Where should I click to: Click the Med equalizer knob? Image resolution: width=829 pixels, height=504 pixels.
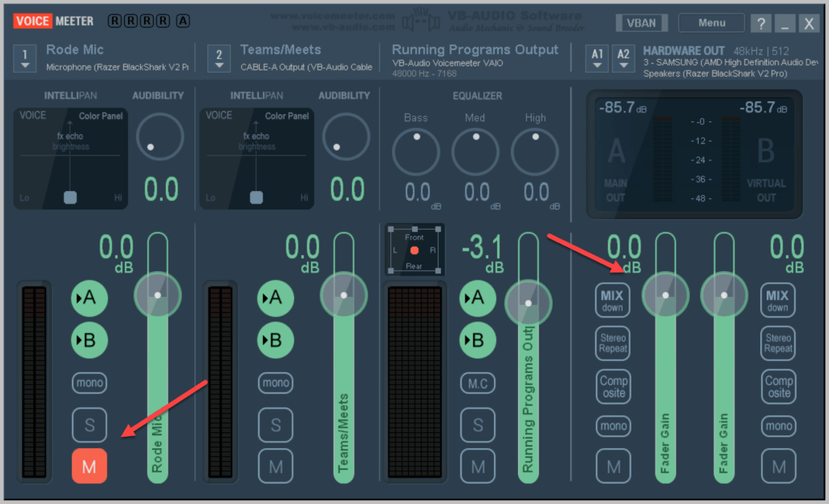click(x=475, y=152)
